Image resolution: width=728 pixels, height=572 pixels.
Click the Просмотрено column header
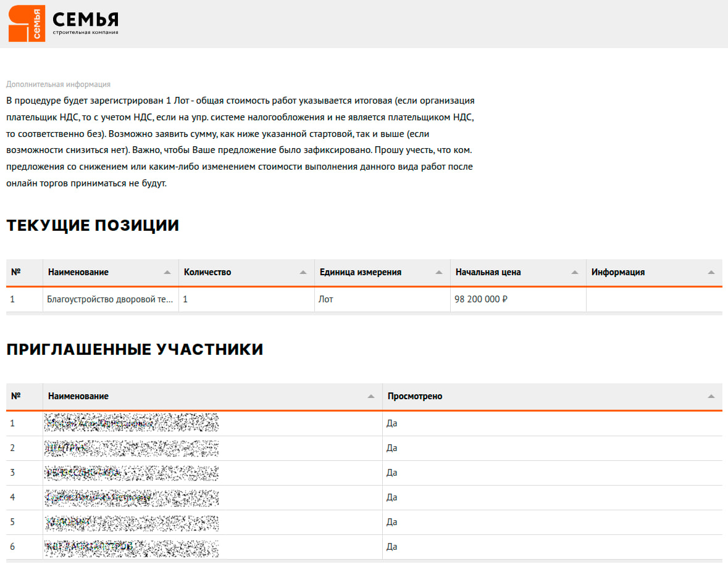pos(553,396)
